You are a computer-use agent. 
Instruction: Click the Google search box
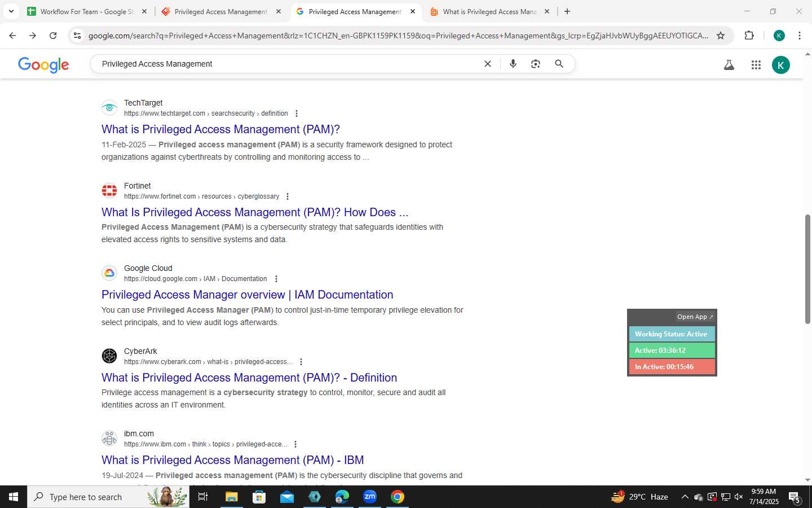288,64
